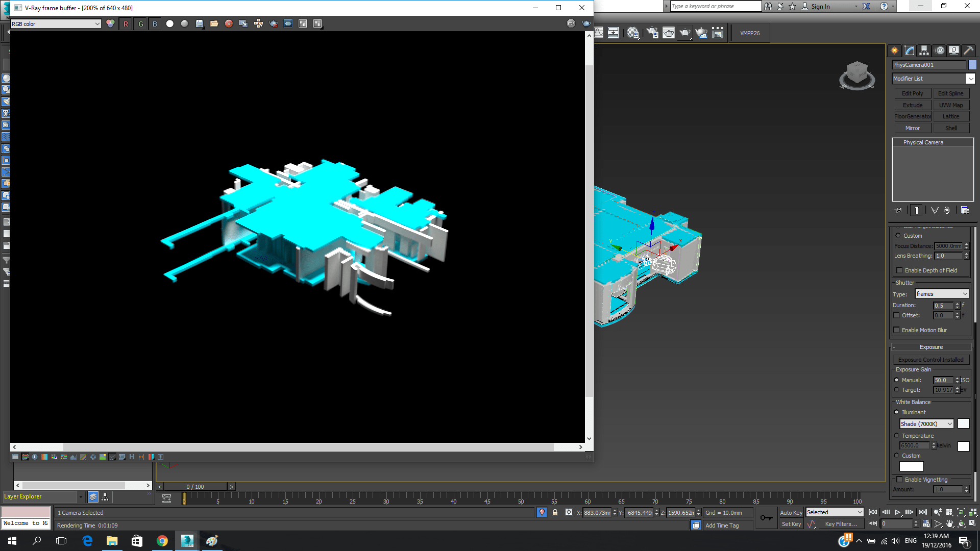Open the Shade (7000K) illuminant dropdown
This screenshot has width=980, height=551.
click(926, 424)
